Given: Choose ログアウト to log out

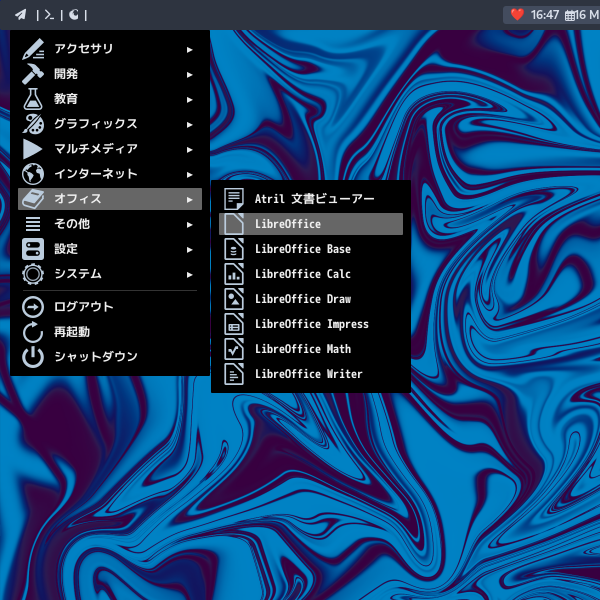Looking at the screenshot, I should coord(83,307).
